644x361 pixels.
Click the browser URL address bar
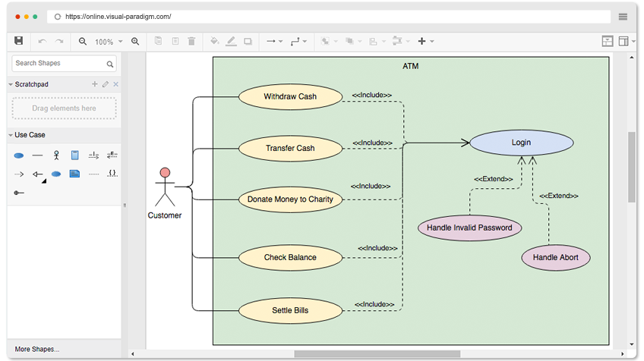pos(329,17)
